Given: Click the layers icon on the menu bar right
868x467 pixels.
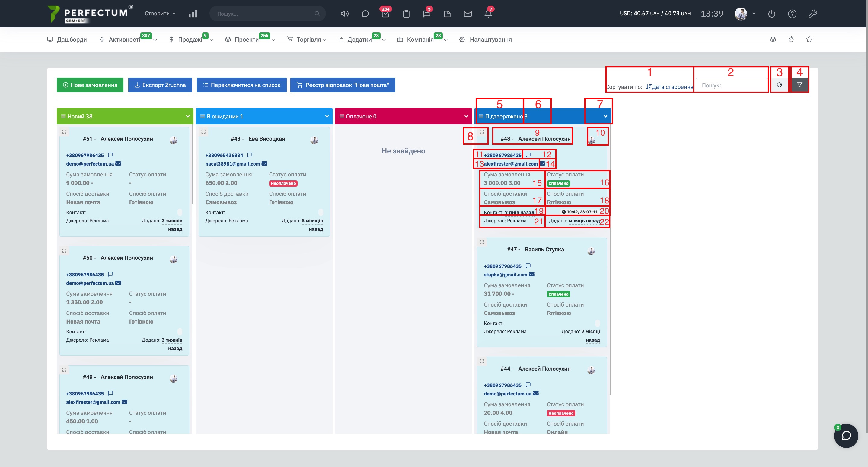Looking at the screenshot, I should [x=773, y=40].
